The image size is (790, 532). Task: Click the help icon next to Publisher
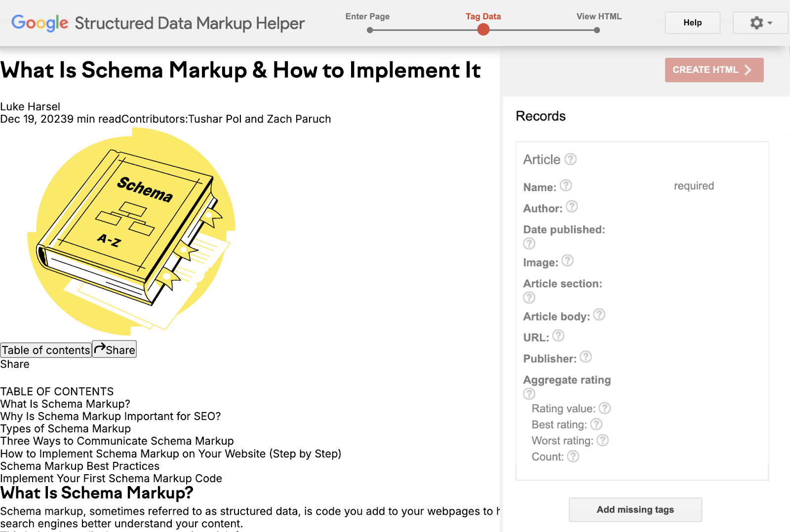[586, 357]
